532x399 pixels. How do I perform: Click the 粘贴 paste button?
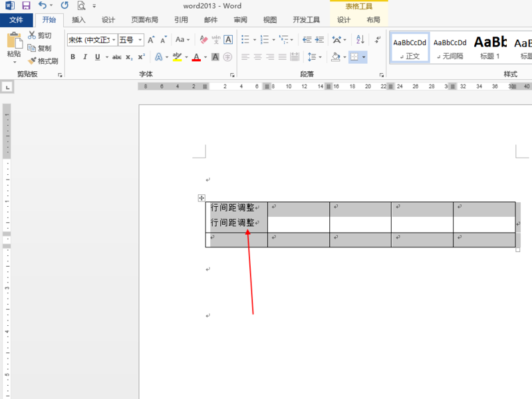(14, 48)
